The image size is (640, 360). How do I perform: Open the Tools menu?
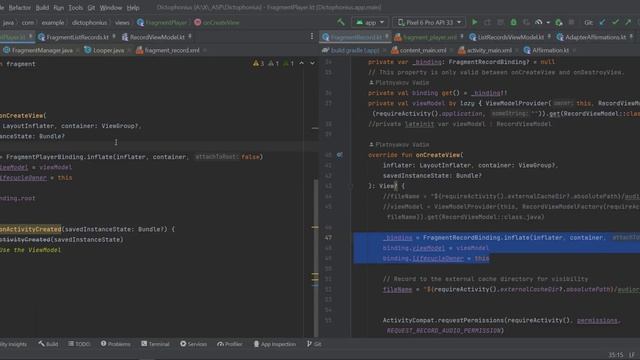point(76,7)
